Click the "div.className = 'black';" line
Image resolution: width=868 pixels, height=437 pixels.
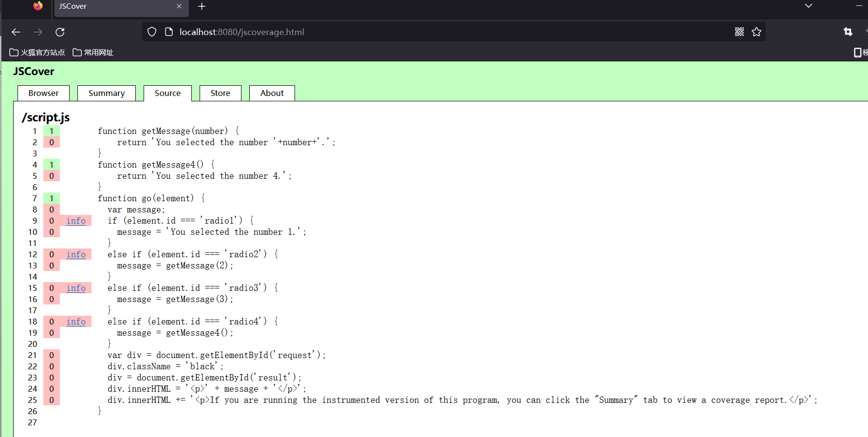(166, 366)
